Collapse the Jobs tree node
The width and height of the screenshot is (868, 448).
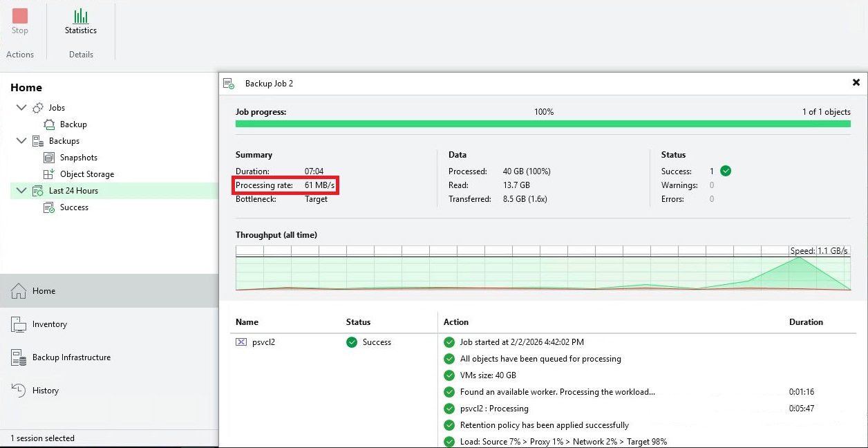click(x=21, y=108)
